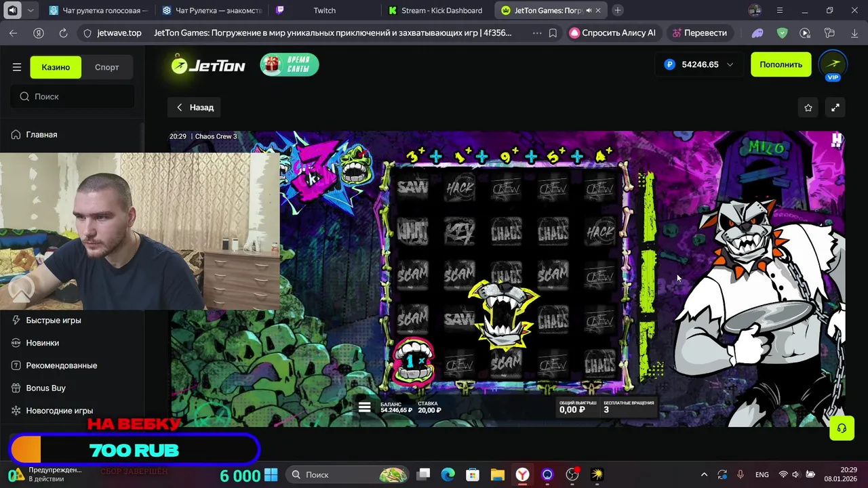This screenshot has height=488, width=868.
Task: Open Быстрые игры category
Action: [54, 320]
